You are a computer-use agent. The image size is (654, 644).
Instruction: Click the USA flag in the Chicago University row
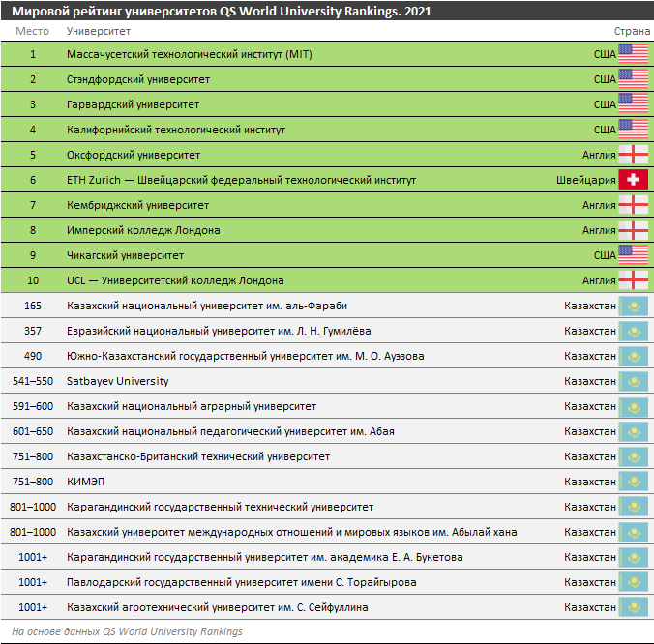pos(633,255)
